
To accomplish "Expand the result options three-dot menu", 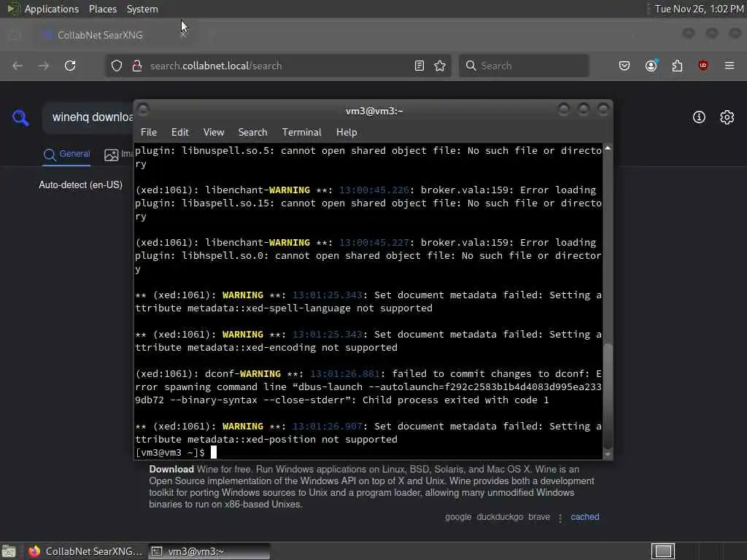I will tap(560, 518).
